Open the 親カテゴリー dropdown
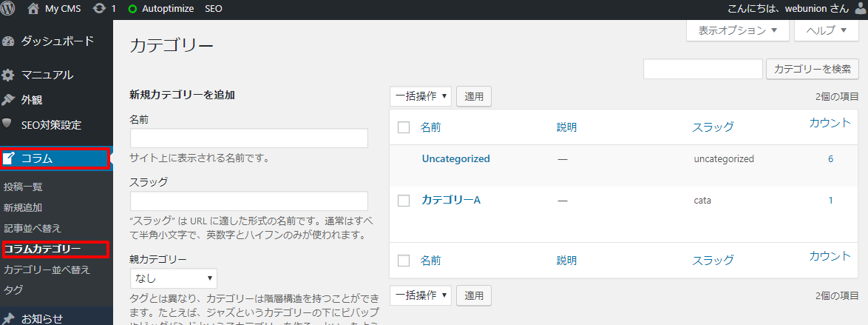 click(173, 278)
